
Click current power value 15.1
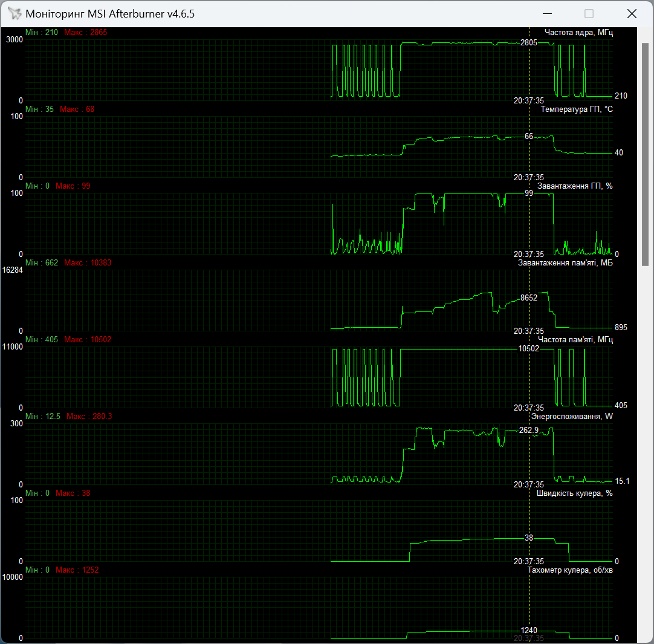pyautogui.click(x=623, y=481)
